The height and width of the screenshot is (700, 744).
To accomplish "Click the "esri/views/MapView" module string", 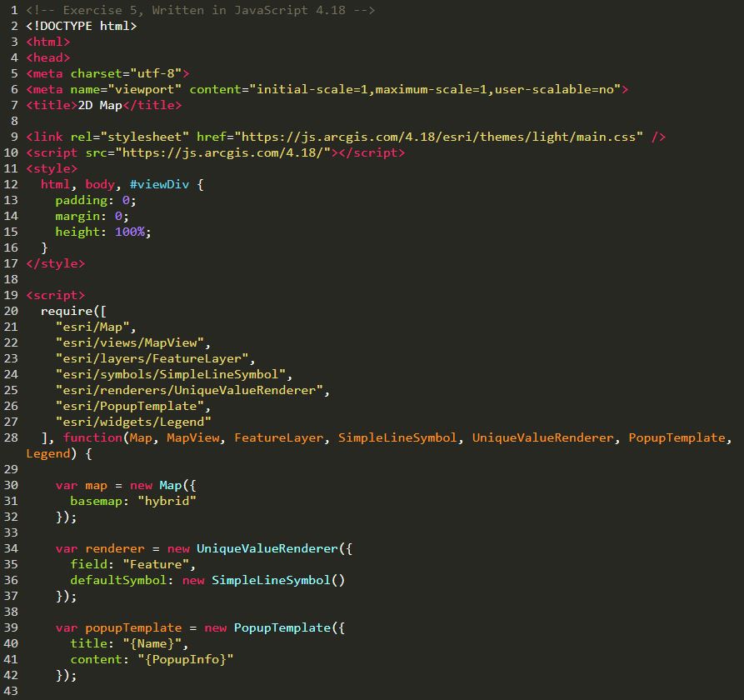I will (x=133, y=342).
